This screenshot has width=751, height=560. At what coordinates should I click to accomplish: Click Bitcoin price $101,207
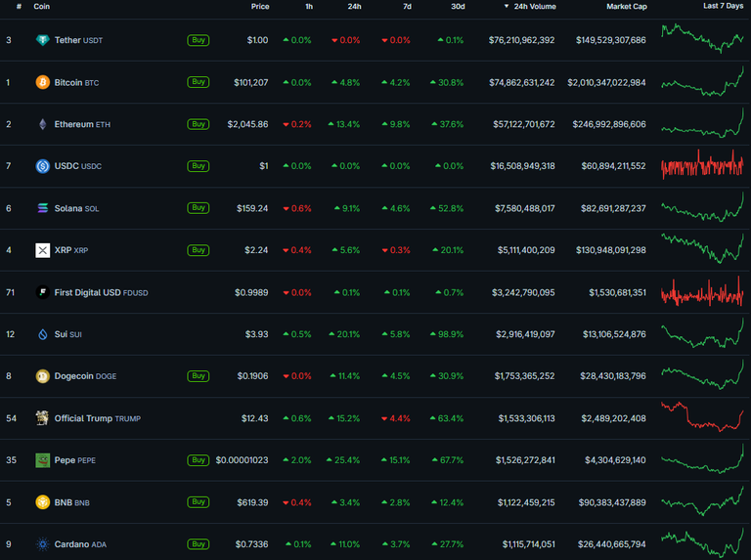click(251, 82)
